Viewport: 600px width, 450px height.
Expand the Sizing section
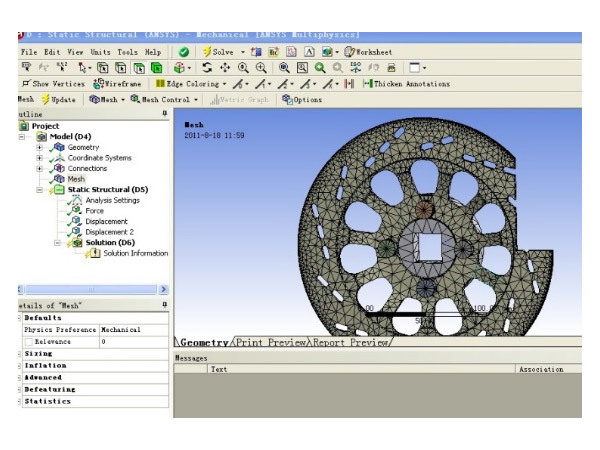(19, 354)
